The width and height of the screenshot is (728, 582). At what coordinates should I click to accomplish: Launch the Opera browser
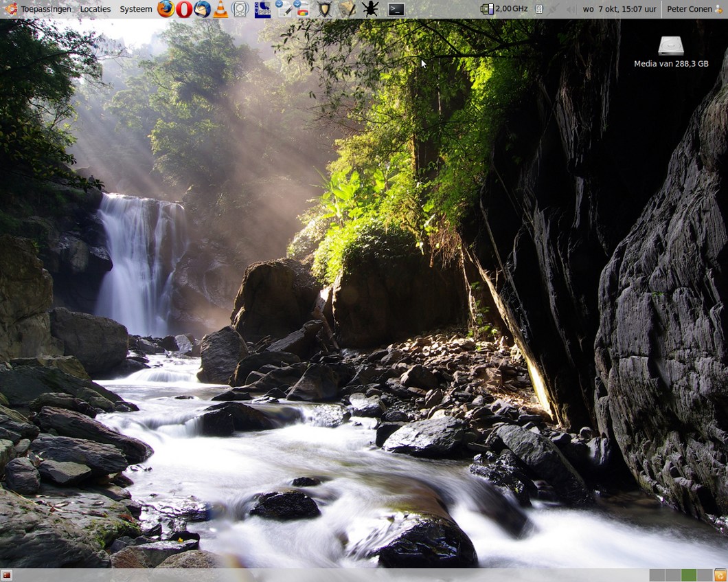184,9
